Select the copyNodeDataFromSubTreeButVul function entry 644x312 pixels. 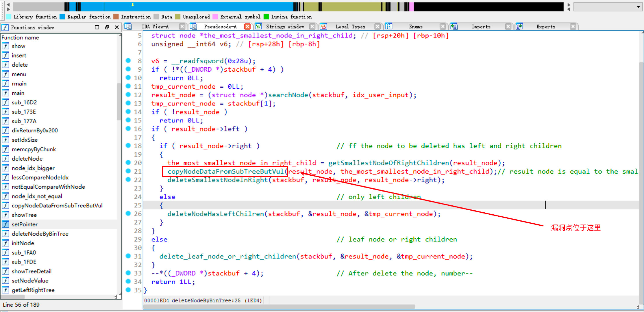(57, 205)
